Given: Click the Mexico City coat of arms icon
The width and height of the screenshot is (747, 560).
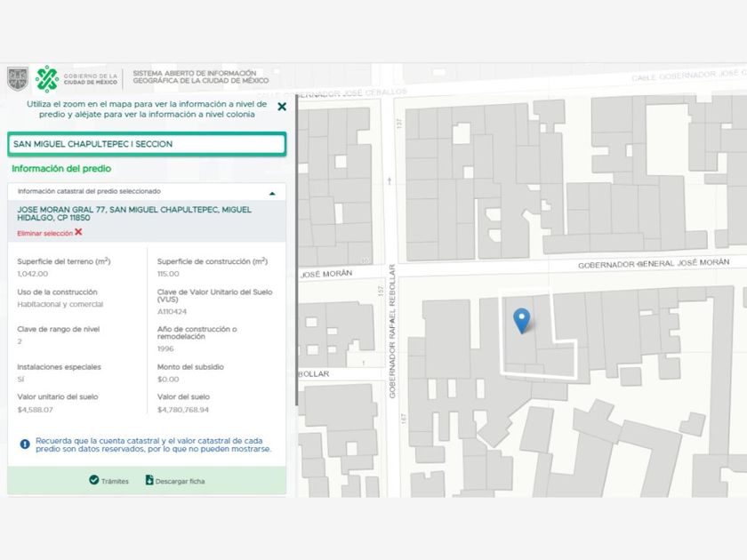Looking at the screenshot, I should [x=18, y=79].
